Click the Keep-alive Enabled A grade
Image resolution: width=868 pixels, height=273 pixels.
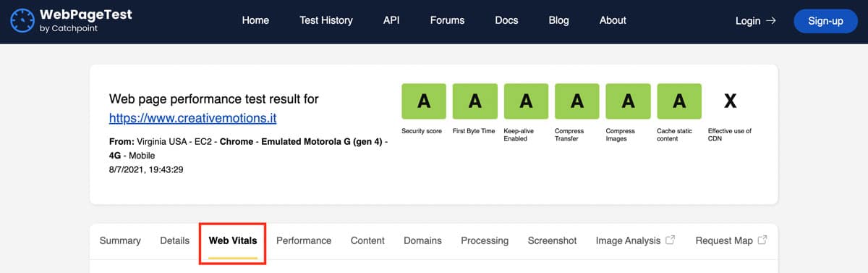coord(526,101)
